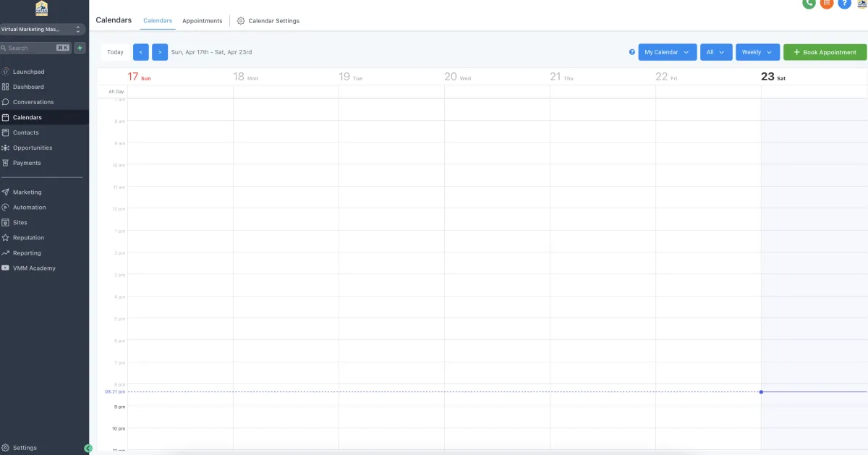The width and height of the screenshot is (868, 455).
Task: Click the Tue 19 day header
Action: (x=350, y=77)
